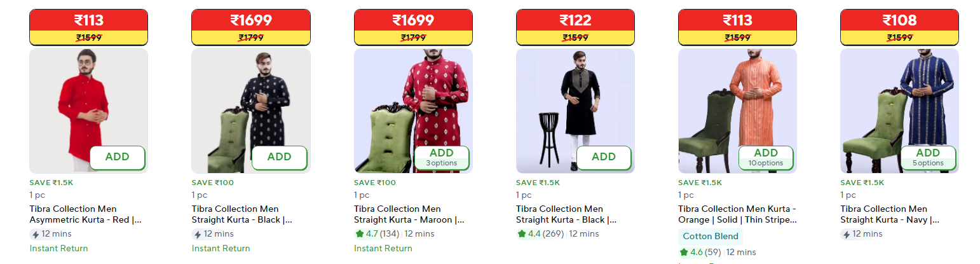The height and width of the screenshot is (264, 980).
Task: Add the red Asymmetric Kurta to cart
Action: (x=118, y=158)
